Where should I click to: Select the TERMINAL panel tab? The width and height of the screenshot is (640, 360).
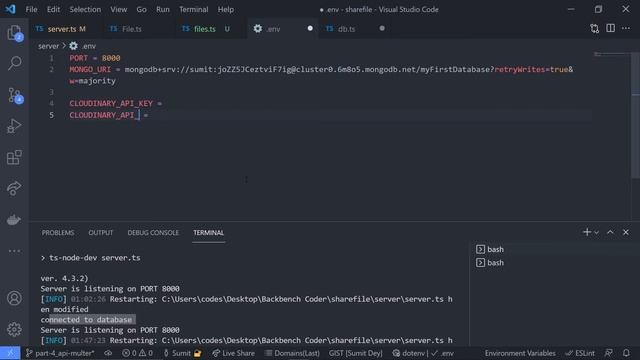coord(209,233)
